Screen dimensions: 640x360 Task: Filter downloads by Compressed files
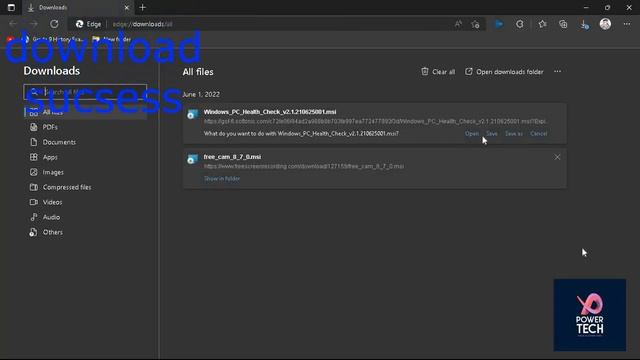pyautogui.click(x=67, y=187)
